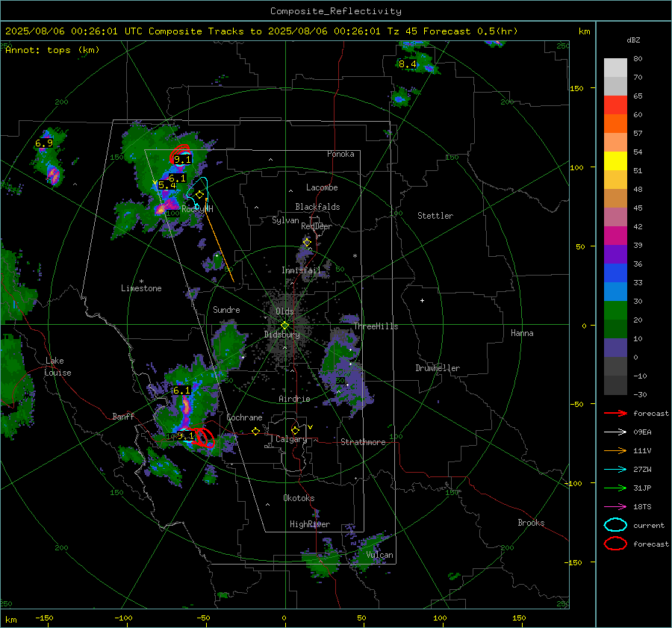
Task: Click the asterisk marker above Limestone
Action: click(141, 282)
